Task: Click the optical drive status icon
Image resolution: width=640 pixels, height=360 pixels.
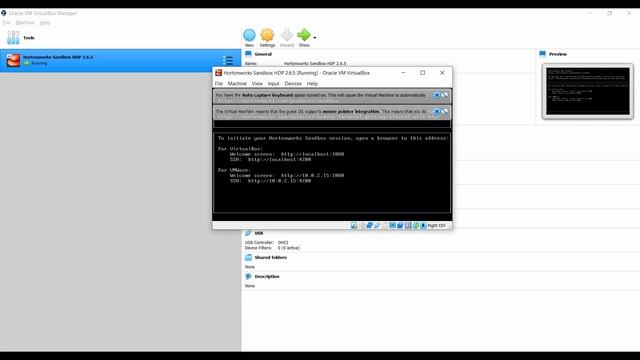Action: [x=362, y=225]
